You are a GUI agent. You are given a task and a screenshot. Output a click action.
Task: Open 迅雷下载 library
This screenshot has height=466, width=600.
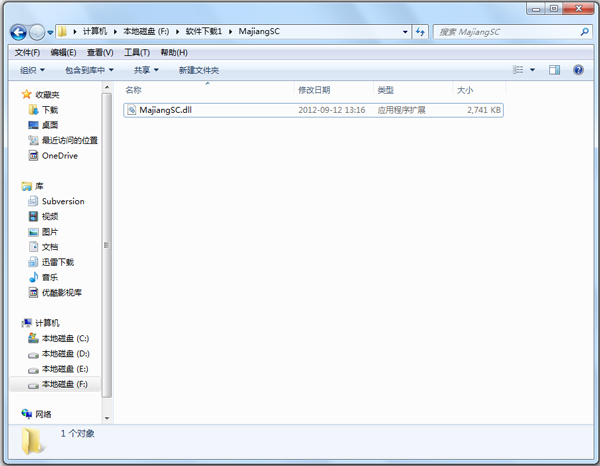tap(57, 262)
